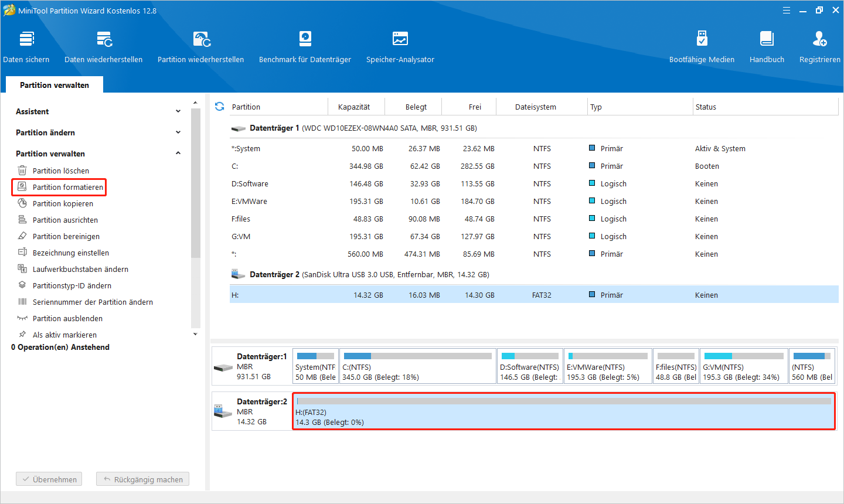Select H:(FAT32) block in disk map
Image resolution: width=844 pixels, height=504 pixels.
pos(564,411)
